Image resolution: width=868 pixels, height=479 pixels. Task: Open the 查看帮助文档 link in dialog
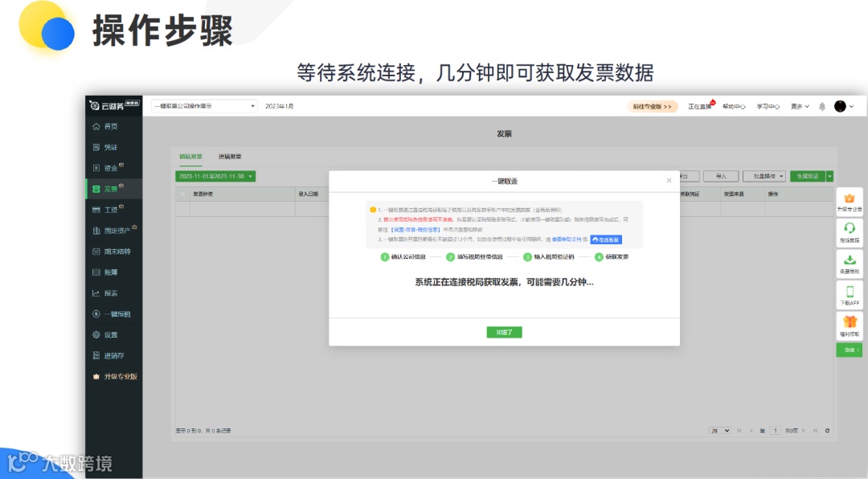click(x=567, y=239)
